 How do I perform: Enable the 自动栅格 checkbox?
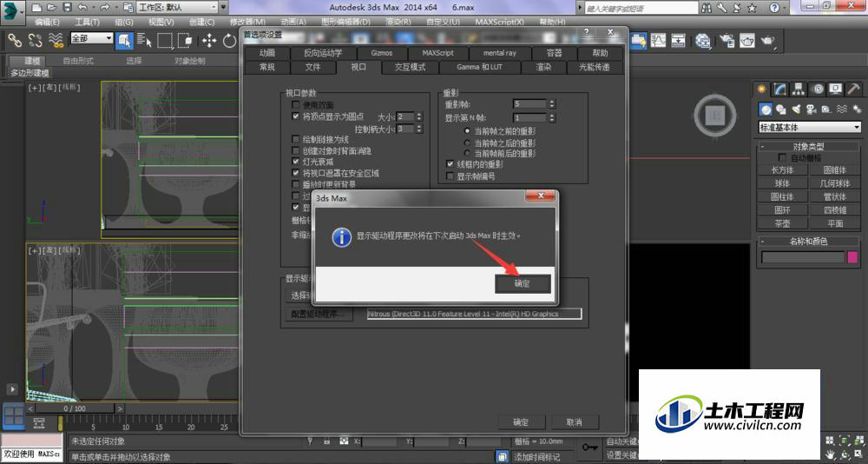(x=783, y=158)
